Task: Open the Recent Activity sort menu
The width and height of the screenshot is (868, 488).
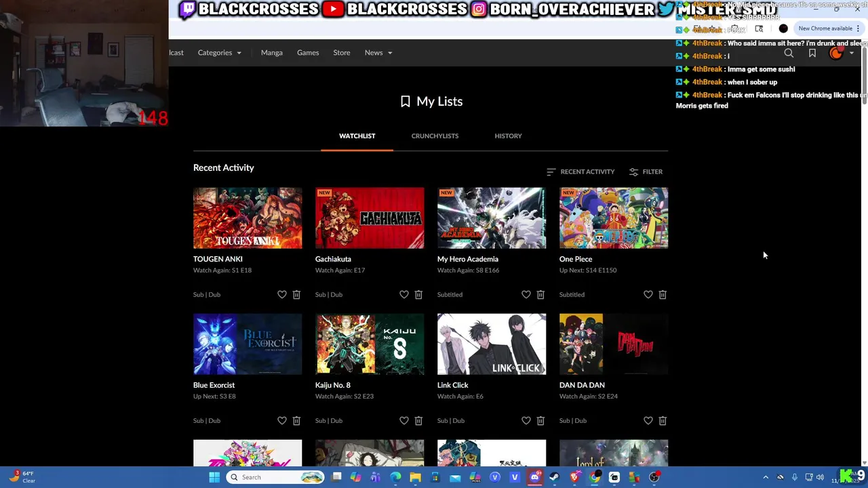Action: click(580, 172)
